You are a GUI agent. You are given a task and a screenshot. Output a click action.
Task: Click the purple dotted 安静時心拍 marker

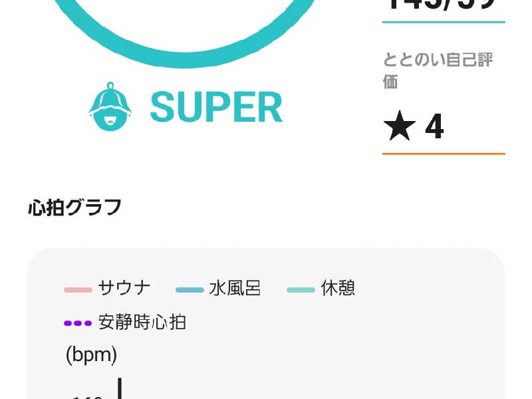pyautogui.click(x=78, y=323)
